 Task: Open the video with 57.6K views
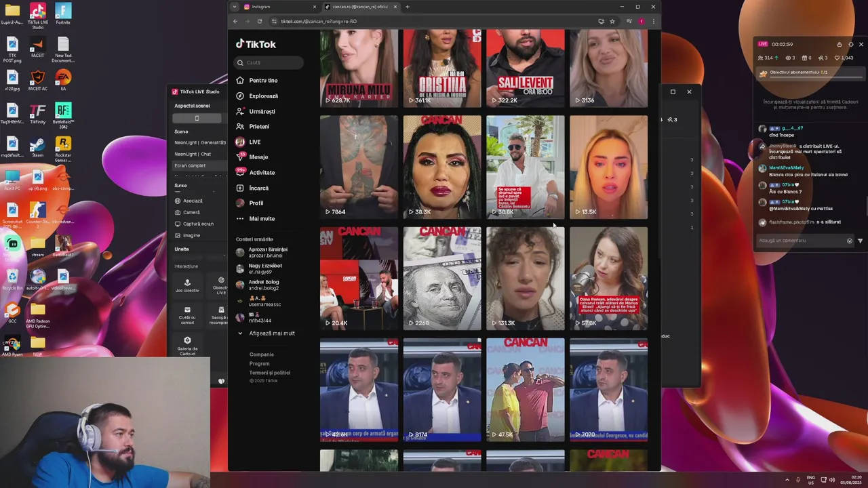tap(608, 278)
